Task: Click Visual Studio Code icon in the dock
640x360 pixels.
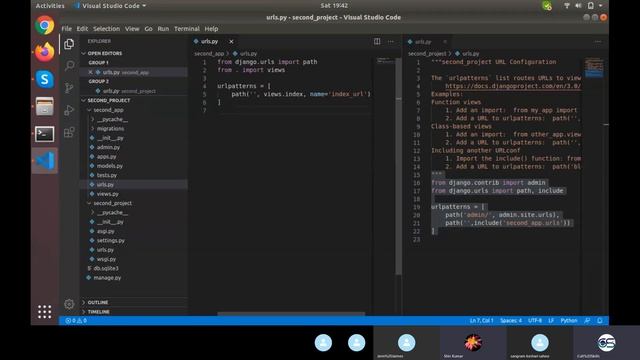Action: pyautogui.click(x=44, y=160)
